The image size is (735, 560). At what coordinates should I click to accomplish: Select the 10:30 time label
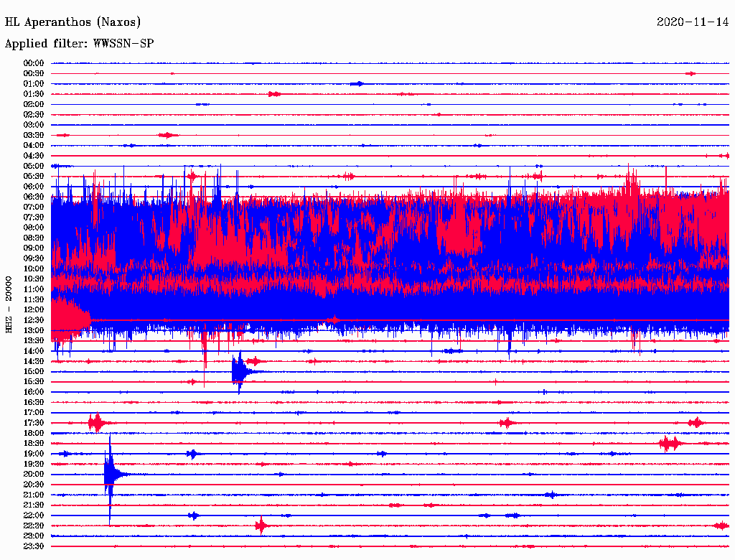[34, 279]
